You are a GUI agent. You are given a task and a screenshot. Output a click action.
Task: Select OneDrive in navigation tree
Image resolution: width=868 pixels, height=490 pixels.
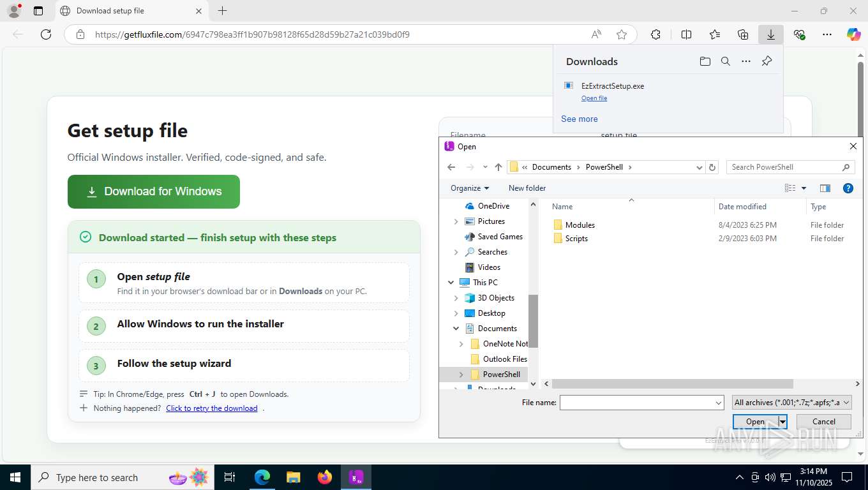click(x=493, y=206)
